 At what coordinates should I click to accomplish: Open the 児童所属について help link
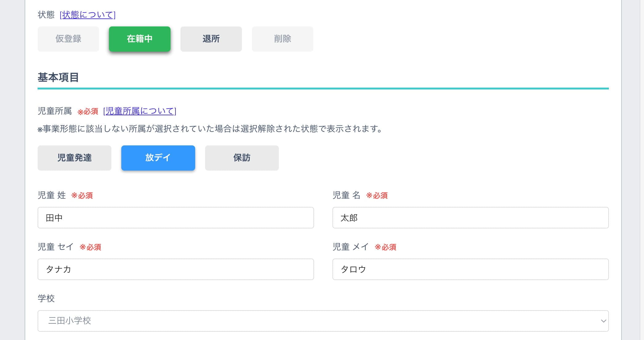140,111
